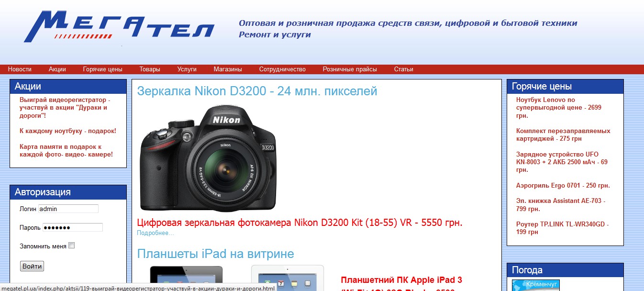Click the Войти login button
The width and height of the screenshot is (644, 291).
(32, 266)
